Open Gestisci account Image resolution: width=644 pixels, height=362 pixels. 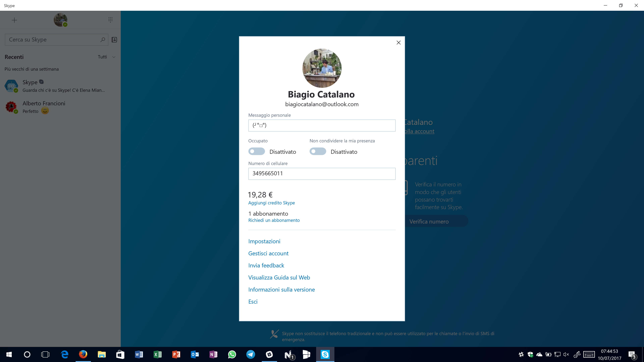(x=268, y=253)
